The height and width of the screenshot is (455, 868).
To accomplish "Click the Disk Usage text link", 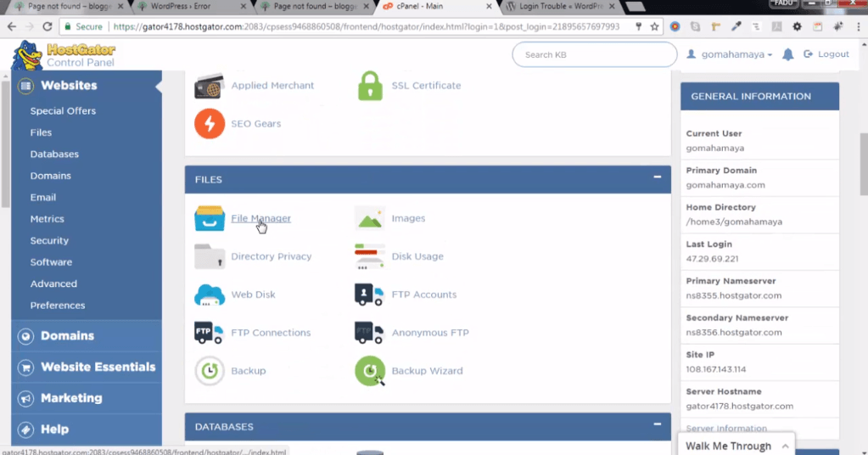I will pyautogui.click(x=417, y=256).
